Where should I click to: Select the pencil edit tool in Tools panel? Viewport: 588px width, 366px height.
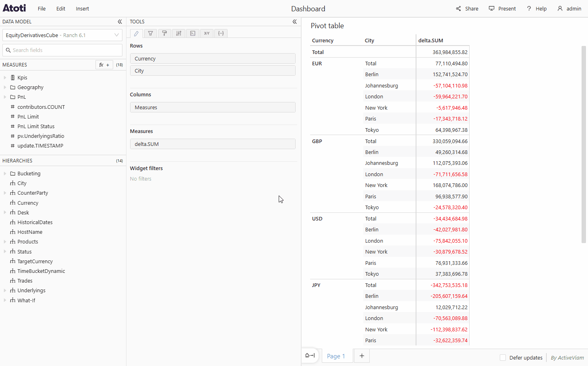point(136,33)
